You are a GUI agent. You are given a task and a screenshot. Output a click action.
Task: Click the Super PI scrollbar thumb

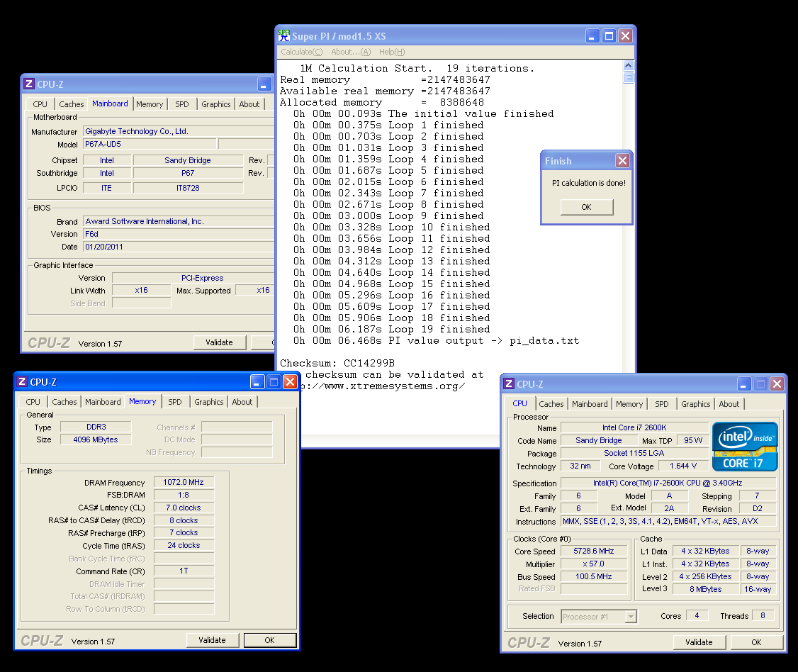(x=629, y=77)
